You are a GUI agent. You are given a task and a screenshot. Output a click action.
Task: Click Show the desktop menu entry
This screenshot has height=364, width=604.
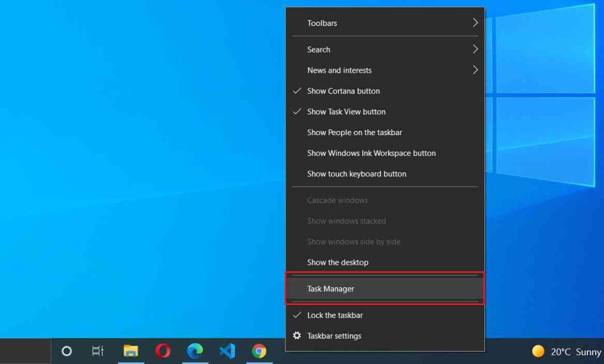pyautogui.click(x=337, y=262)
